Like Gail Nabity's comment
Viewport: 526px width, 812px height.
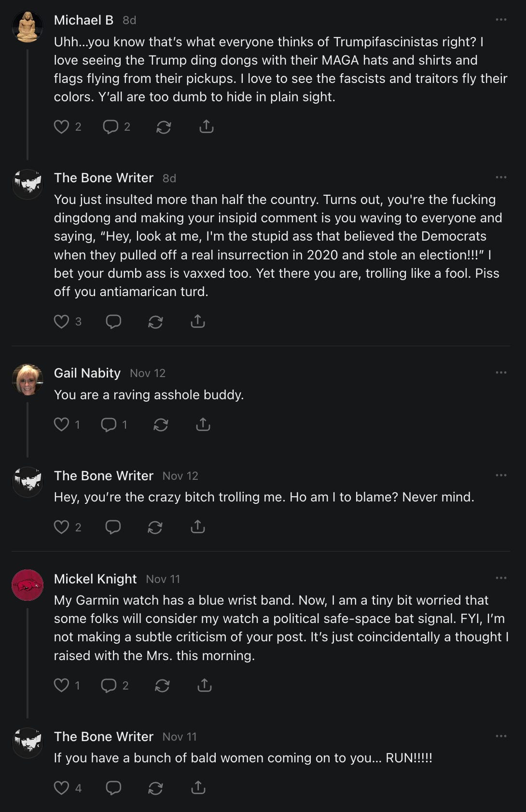tap(61, 425)
